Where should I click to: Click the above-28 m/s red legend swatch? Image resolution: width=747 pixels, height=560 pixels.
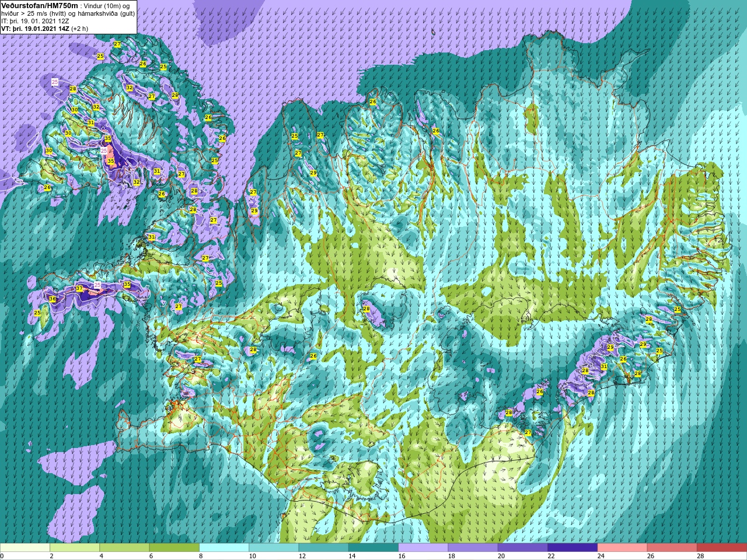(x=721, y=548)
